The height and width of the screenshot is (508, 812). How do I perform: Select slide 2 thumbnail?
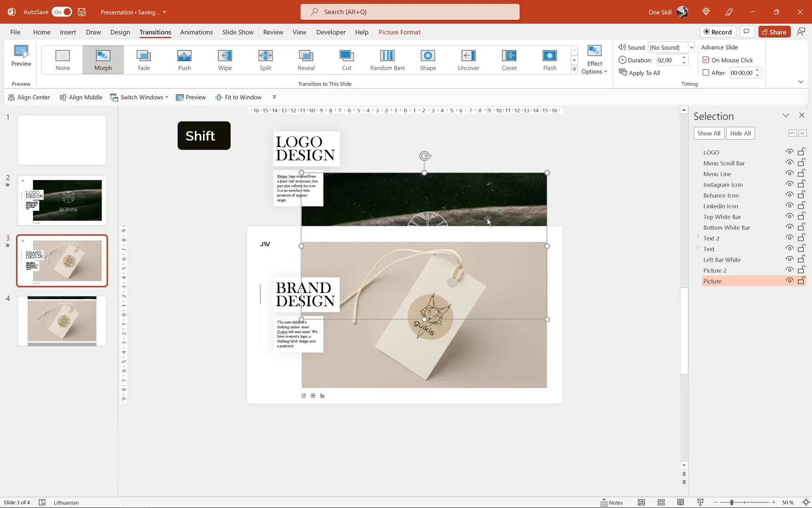pos(62,200)
